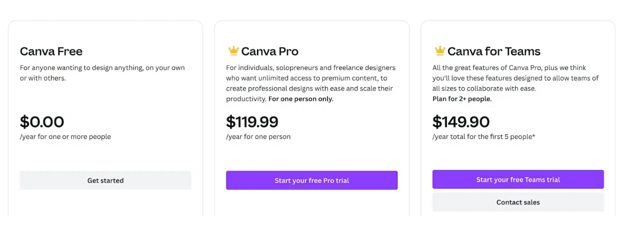Screen dimensions: 644x235
Task: Select the Canva Pro plan heading
Action: [x=270, y=52]
